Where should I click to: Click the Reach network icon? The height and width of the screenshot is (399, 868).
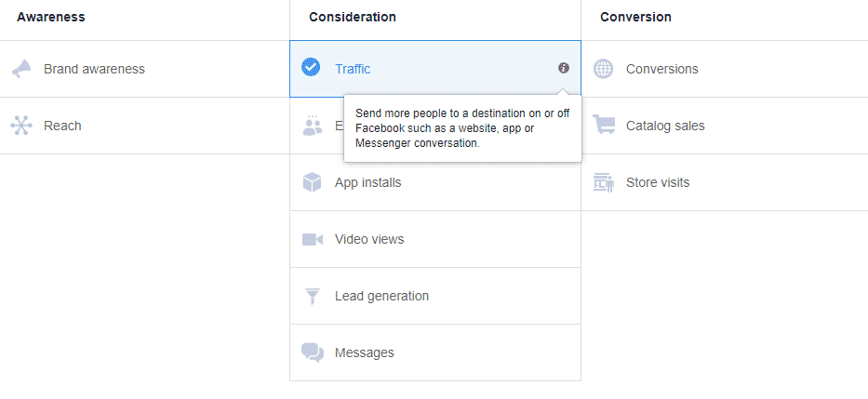(x=21, y=126)
